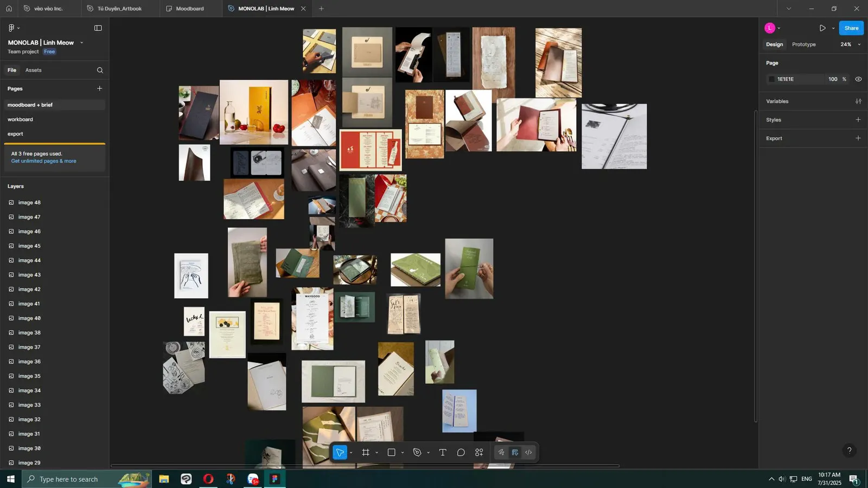Open a new tab with plus button

pyautogui.click(x=321, y=9)
